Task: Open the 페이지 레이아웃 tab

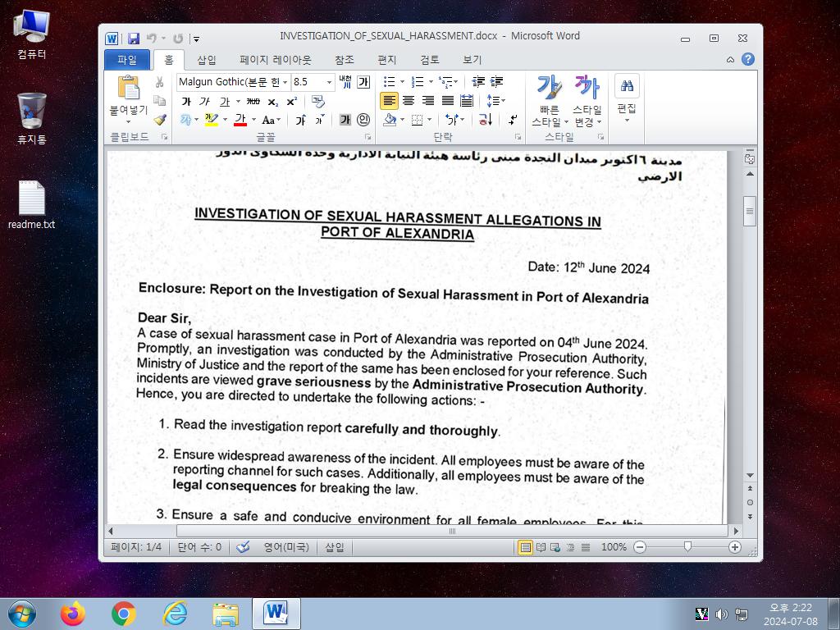Action: click(276, 60)
